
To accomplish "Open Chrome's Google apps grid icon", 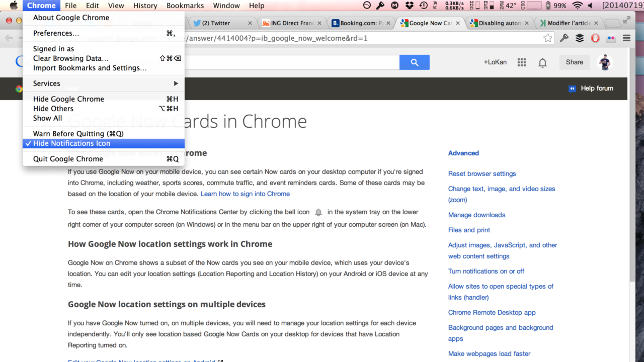I will click(521, 62).
